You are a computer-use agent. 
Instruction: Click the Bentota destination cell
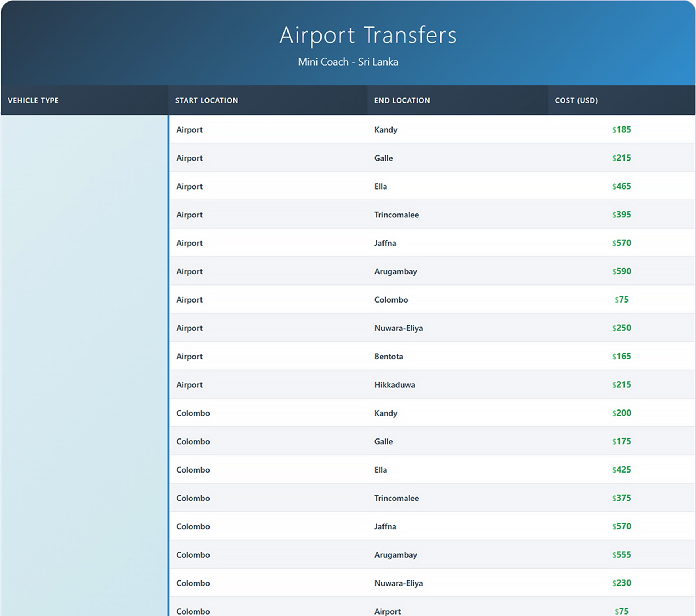click(x=389, y=357)
